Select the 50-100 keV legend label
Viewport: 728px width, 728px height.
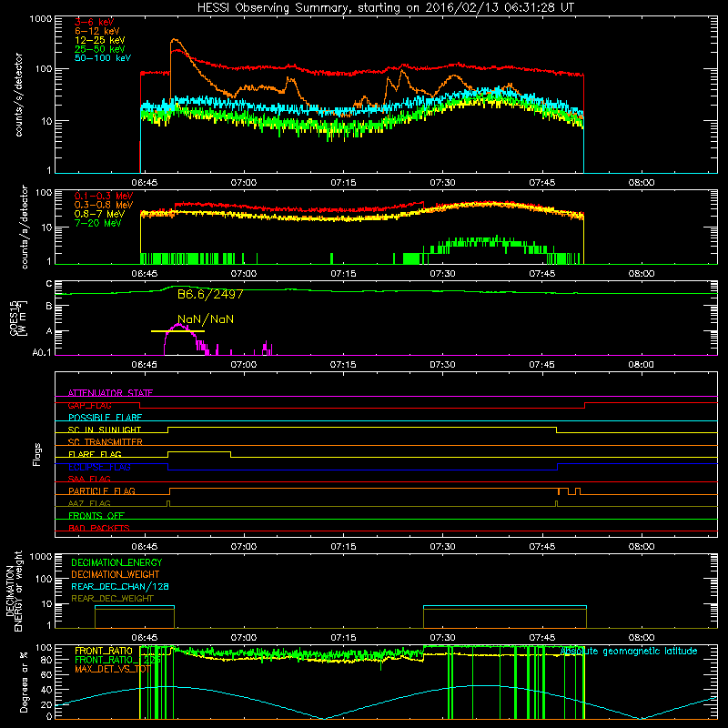pos(103,58)
